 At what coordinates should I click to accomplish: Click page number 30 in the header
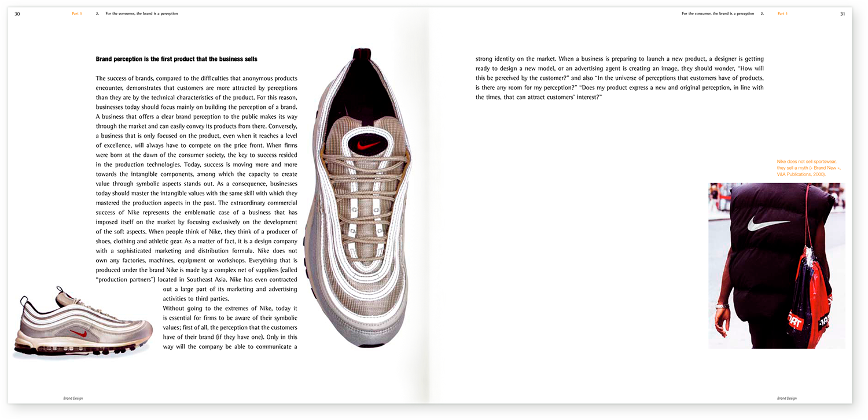point(17,13)
